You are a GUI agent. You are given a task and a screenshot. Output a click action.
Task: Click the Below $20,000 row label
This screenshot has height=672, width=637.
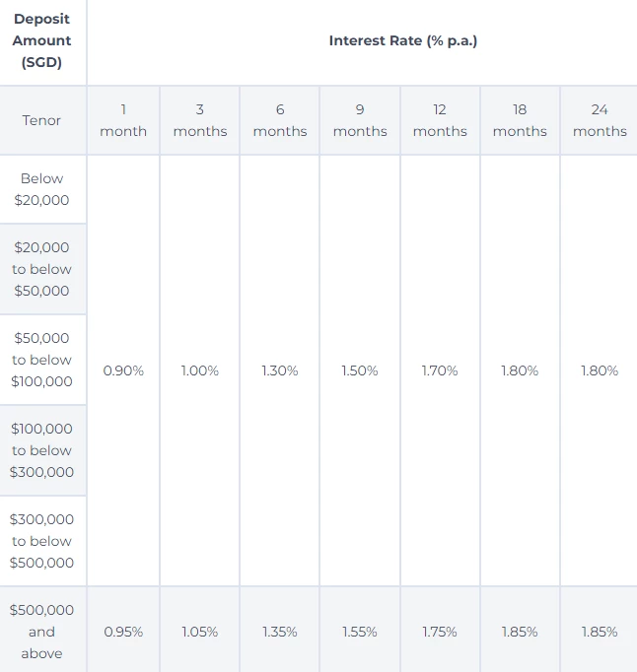pos(41,189)
